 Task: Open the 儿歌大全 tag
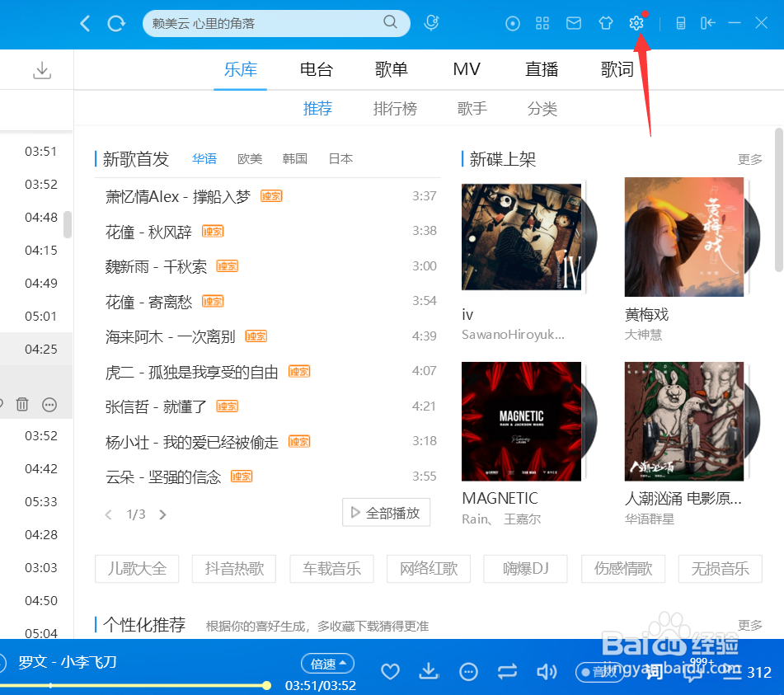click(137, 569)
